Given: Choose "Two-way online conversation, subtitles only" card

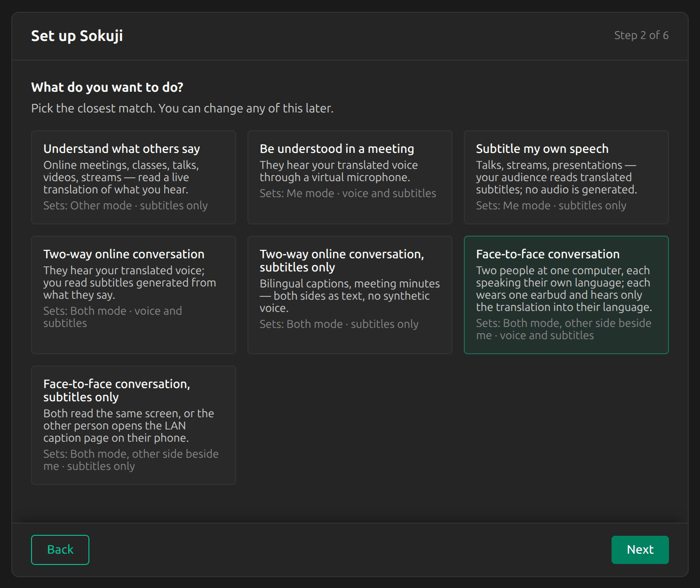Looking at the screenshot, I should coord(350,295).
